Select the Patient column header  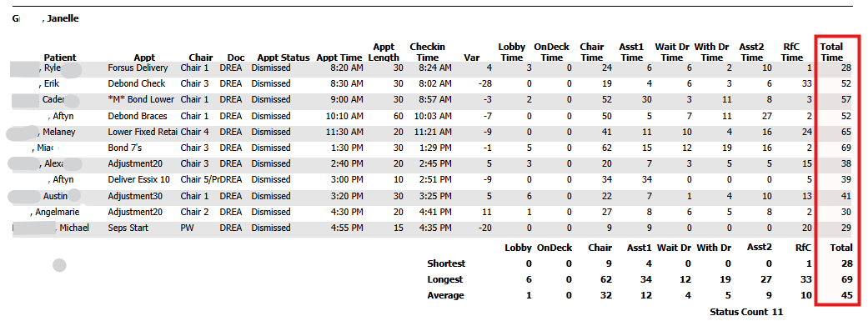tap(60, 58)
